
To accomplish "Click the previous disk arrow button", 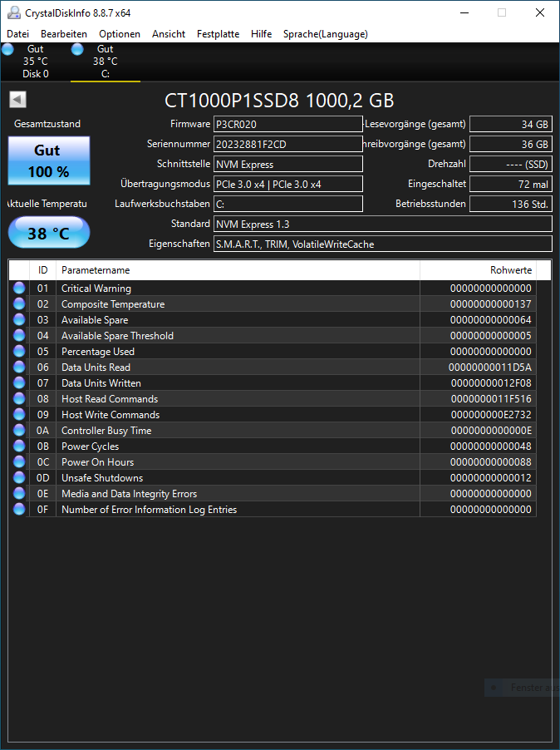I will pyautogui.click(x=17, y=100).
